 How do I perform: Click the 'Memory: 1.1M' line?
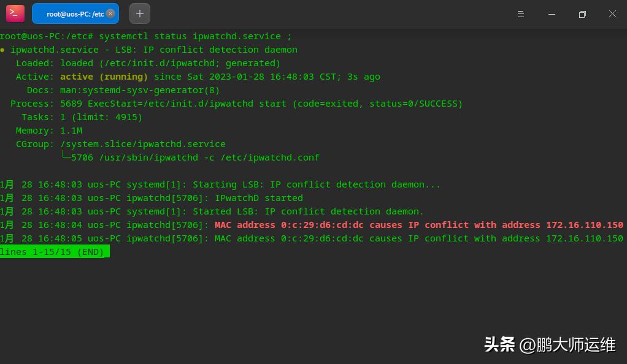49,131
